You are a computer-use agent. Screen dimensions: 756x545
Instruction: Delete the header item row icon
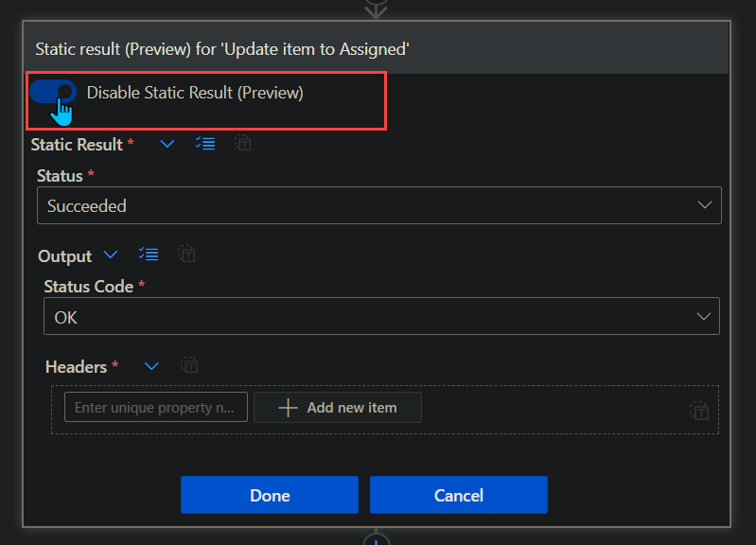coord(698,411)
